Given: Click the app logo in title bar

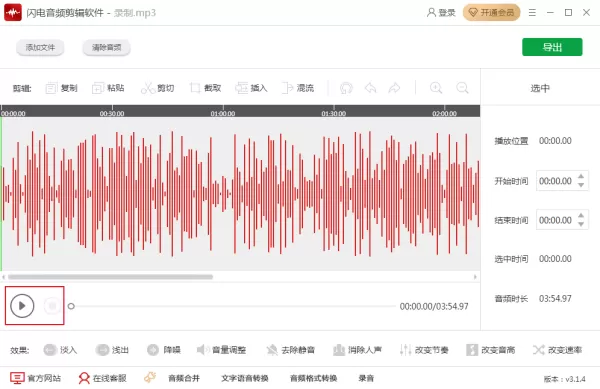Looking at the screenshot, I should (13, 13).
